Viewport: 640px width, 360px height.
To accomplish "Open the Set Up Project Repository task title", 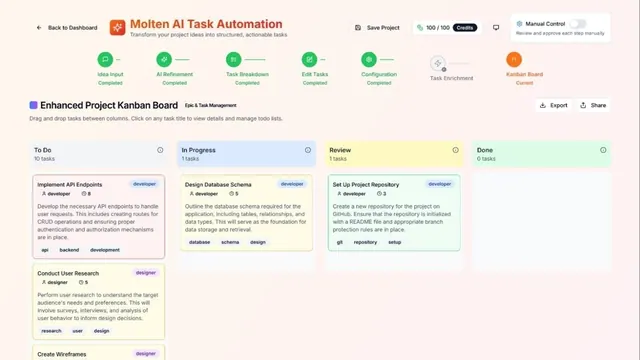I will pyautogui.click(x=366, y=184).
